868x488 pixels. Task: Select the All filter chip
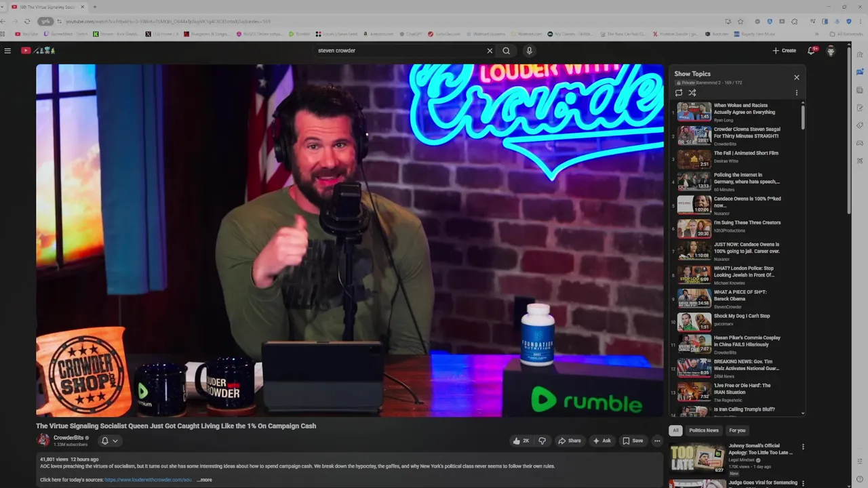(675, 430)
